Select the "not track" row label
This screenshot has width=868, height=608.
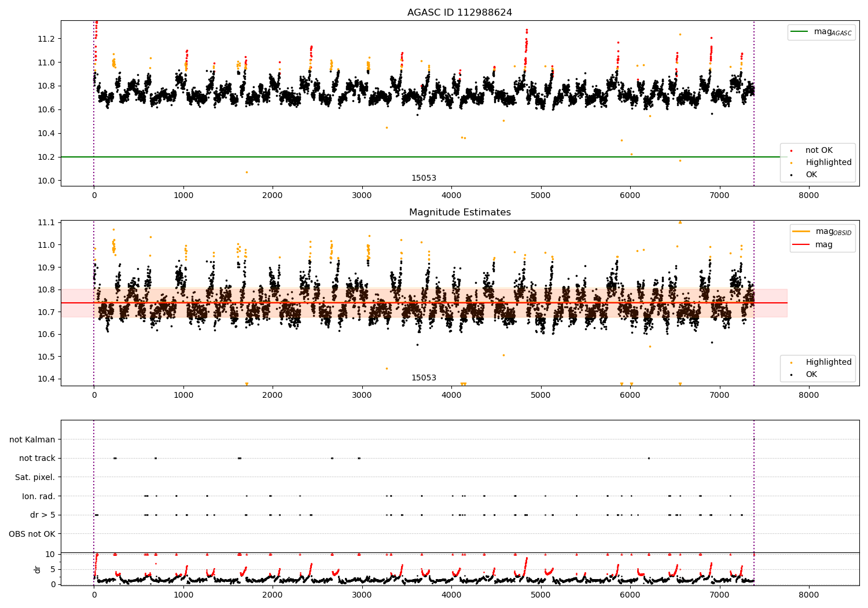37,459
